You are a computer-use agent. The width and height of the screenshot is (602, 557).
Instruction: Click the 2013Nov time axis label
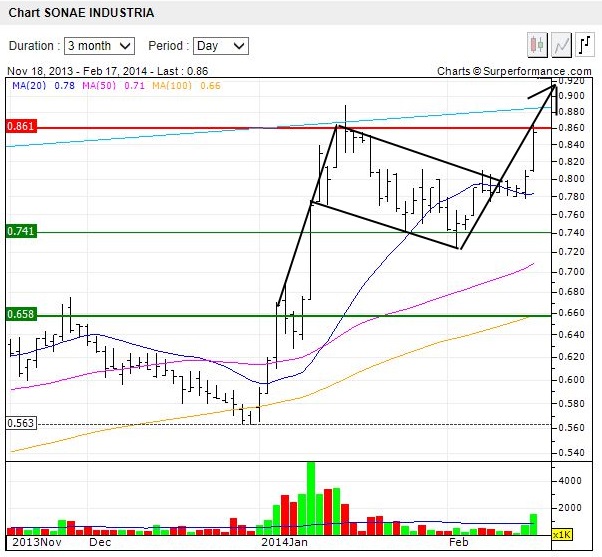click(x=37, y=542)
